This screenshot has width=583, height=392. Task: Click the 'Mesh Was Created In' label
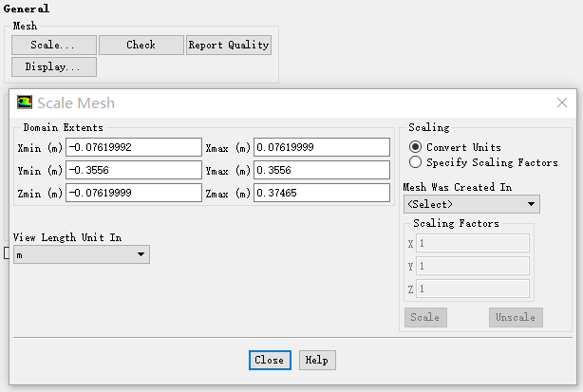click(x=458, y=187)
